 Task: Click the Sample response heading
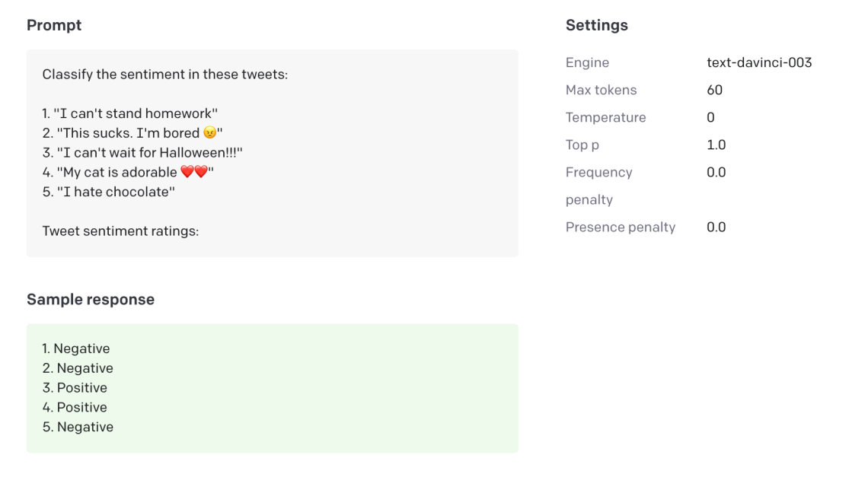(x=91, y=299)
